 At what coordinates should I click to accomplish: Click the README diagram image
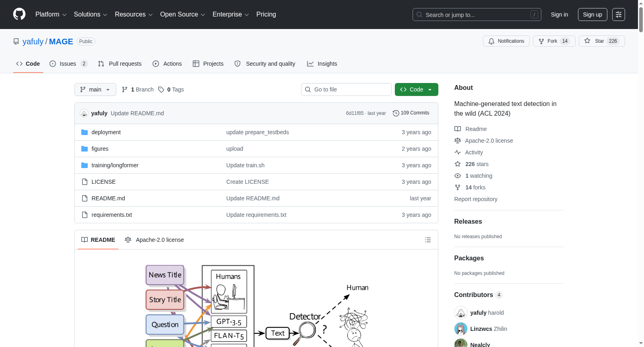coord(256,305)
